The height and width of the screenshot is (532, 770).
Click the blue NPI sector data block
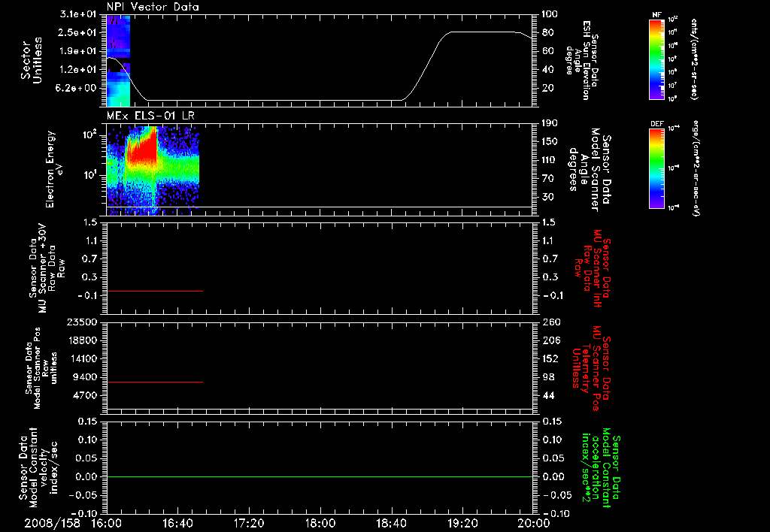click(x=118, y=61)
